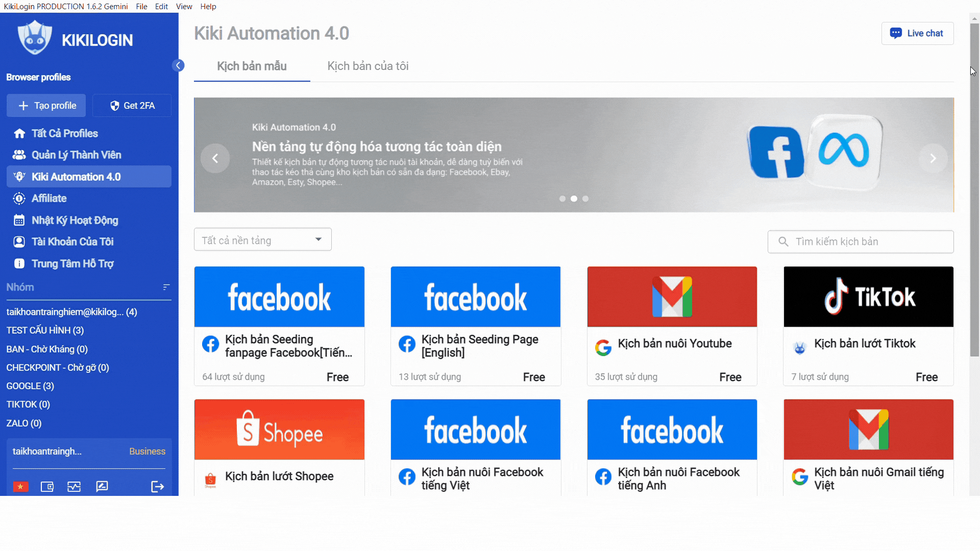Screen dimensions: 980x551
Task: Switch to the "Kịch bản của tôi" tab
Action: (367, 66)
